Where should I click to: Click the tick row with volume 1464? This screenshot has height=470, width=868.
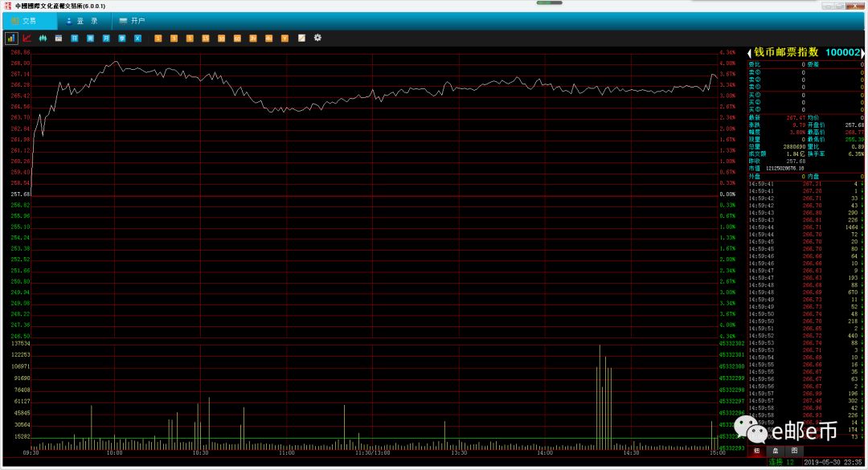coord(805,227)
